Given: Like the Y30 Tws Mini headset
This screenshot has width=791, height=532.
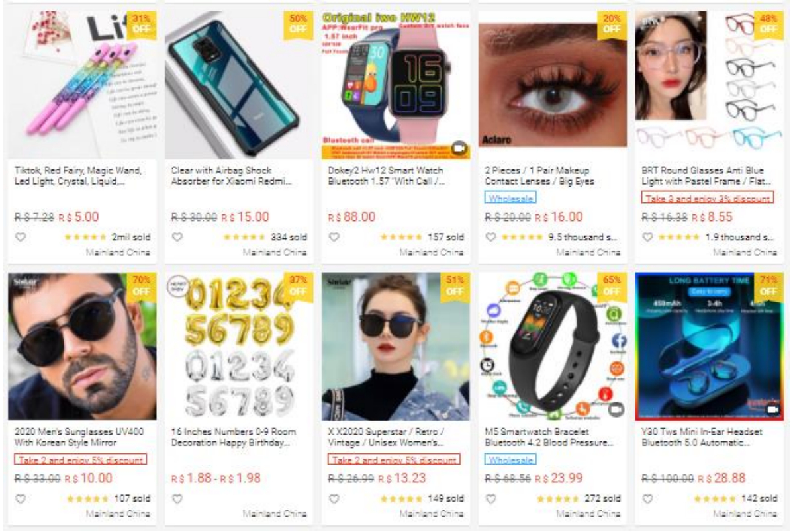Looking at the screenshot, I should [x=648, y=499].
